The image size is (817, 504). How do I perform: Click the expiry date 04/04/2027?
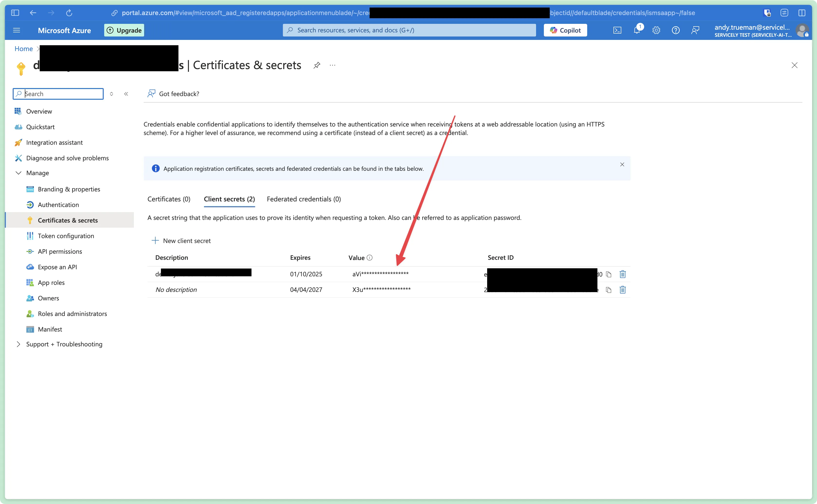click(306, 290)
